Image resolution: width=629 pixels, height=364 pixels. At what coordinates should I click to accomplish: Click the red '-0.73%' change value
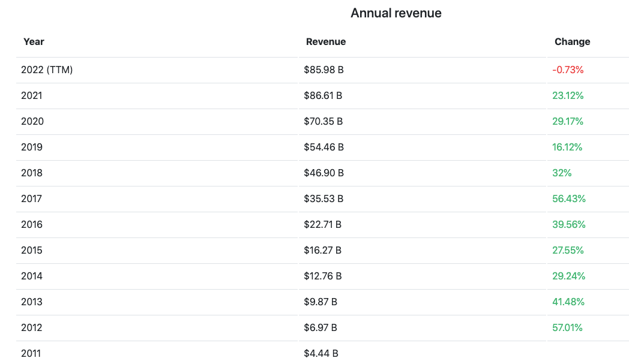[568, 70]
